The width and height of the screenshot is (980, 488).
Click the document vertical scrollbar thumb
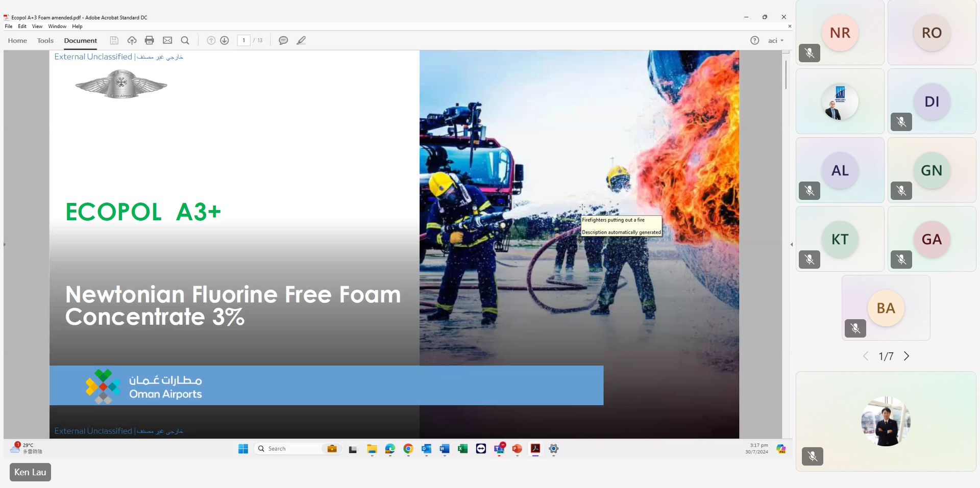coord(786,75)
